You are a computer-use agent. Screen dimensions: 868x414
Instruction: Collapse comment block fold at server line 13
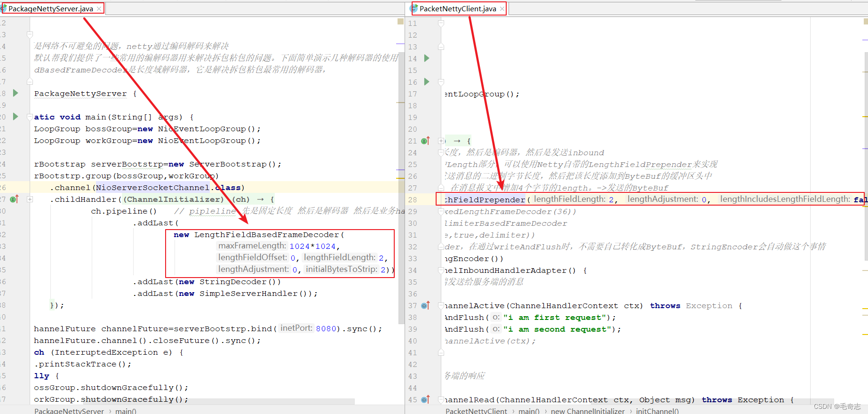[x=30, y=35]
